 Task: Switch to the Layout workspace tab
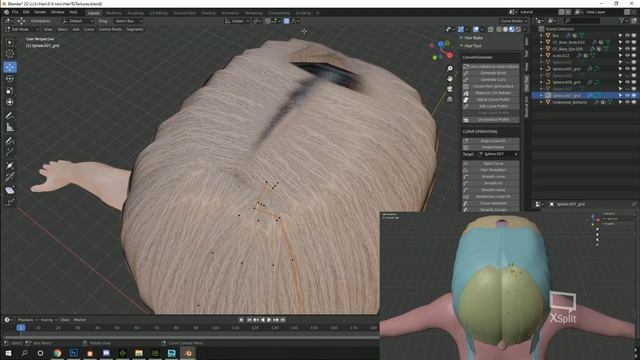(x=93, y=13)
